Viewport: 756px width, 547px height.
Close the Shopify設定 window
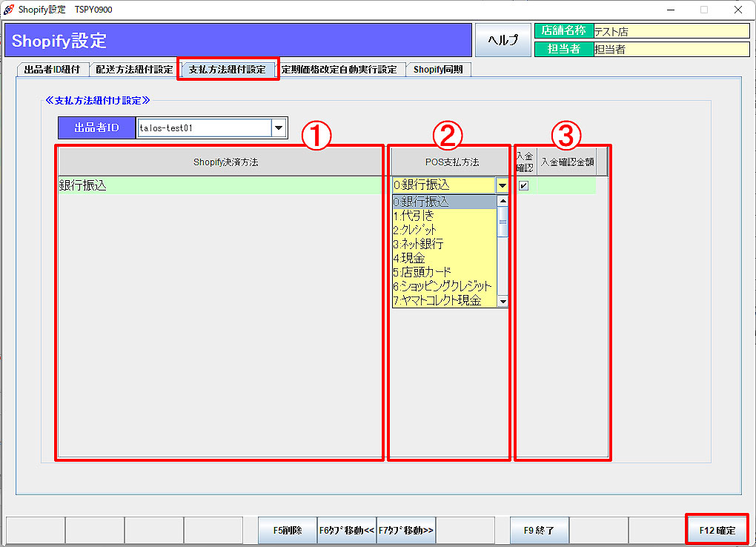pyautogui.click(x=737, y=10)
